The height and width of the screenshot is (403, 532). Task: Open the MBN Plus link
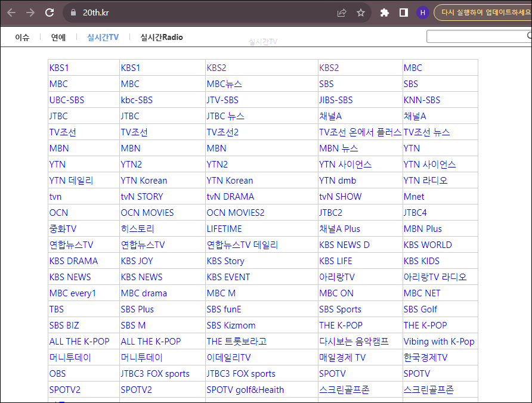423,229
